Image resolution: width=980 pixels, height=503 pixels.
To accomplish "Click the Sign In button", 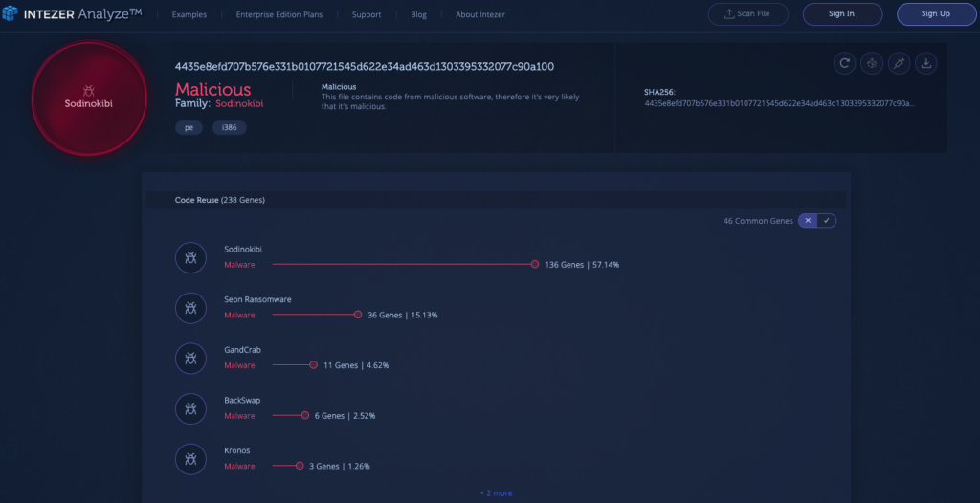I will coord(842,13).
